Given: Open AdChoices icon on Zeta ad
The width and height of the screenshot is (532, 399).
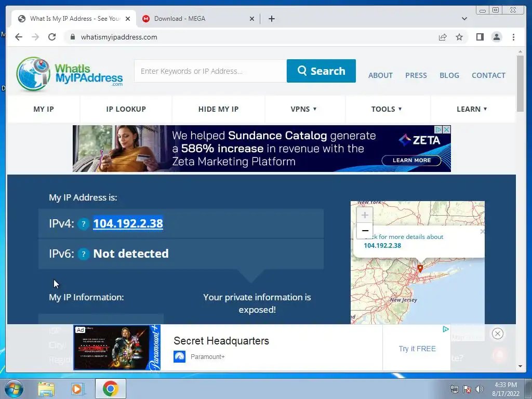Looking at the screenshot, I should click(x=438, y=129).
